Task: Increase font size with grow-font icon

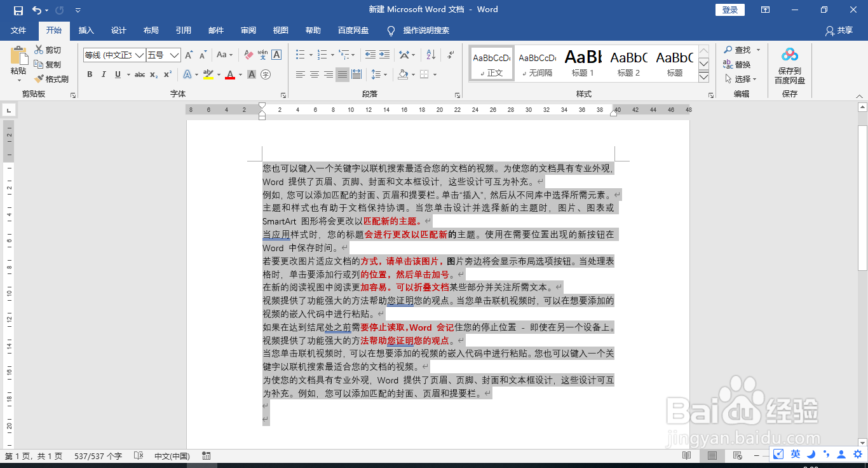Action: click(189, 55)
